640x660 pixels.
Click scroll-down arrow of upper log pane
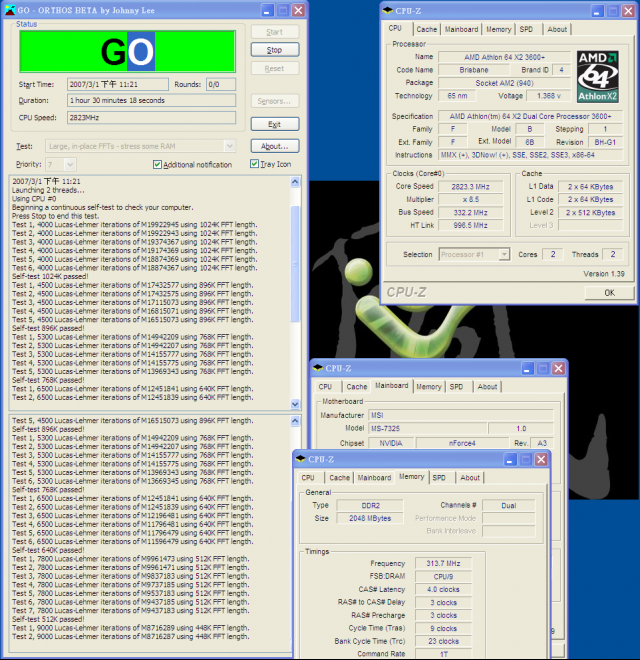coord(295,404)
